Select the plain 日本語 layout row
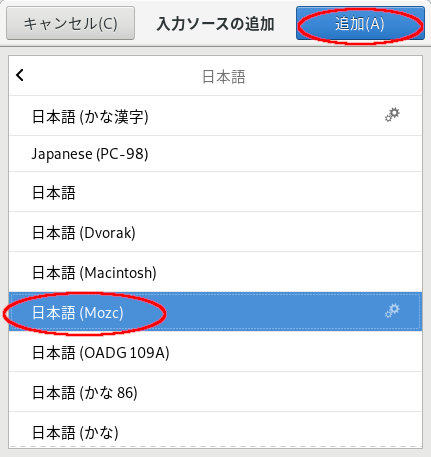Viewport: 431px width, 457px height. pos(215,192)
